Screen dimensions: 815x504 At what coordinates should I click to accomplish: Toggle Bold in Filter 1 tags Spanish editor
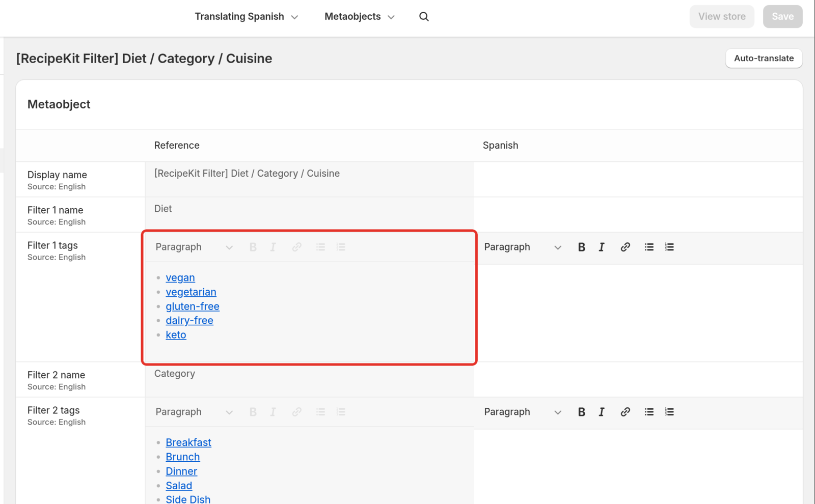[x=581, y=247]
